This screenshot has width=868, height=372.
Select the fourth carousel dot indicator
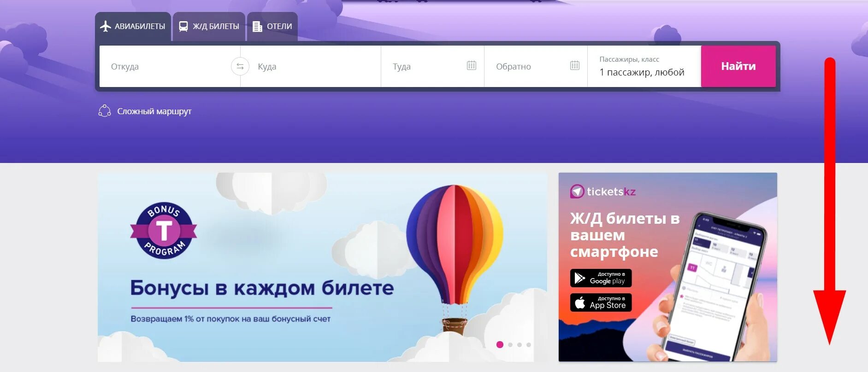tap(529, 344)
